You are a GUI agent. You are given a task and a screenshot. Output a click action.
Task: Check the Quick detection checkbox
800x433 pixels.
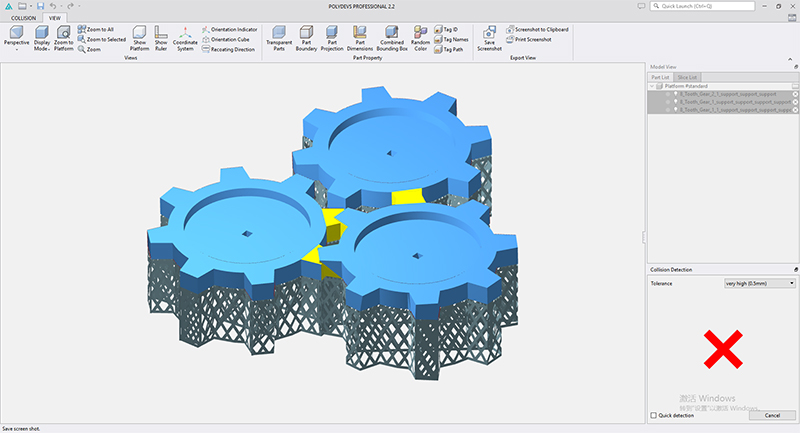coord(654,415)
